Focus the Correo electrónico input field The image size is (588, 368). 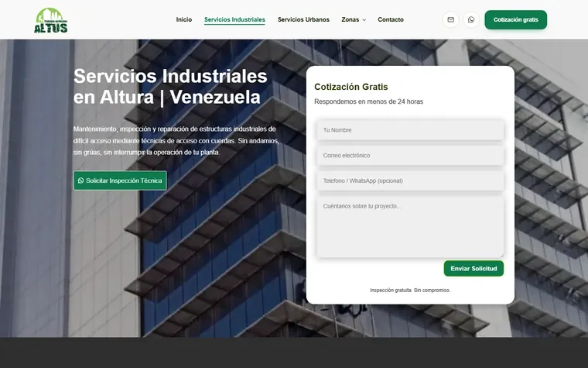pos(410,156)
